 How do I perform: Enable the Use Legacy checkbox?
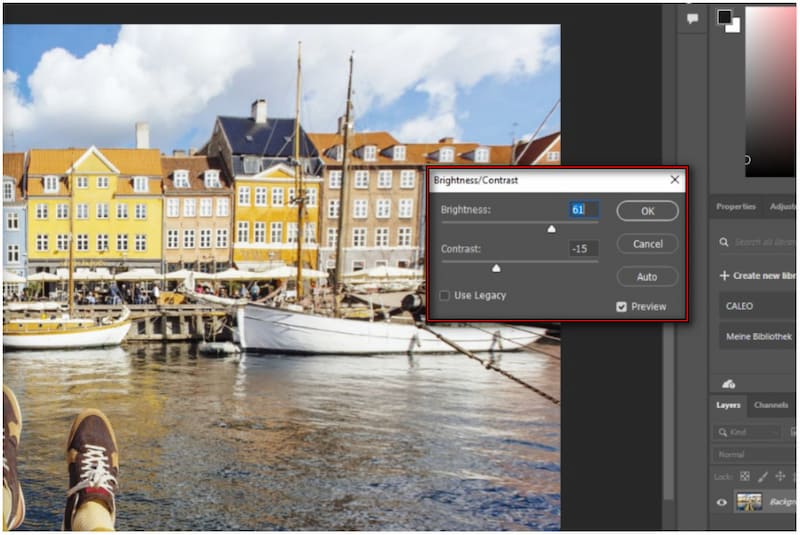click(445, 295)
